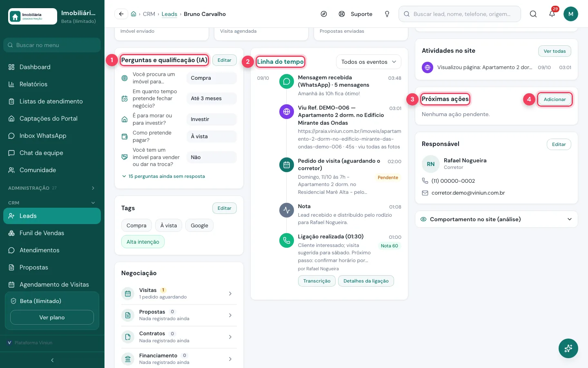Click the WhatsApp message icon in timeline
Screen dimensions: 588x368
[x=287, y=81]
